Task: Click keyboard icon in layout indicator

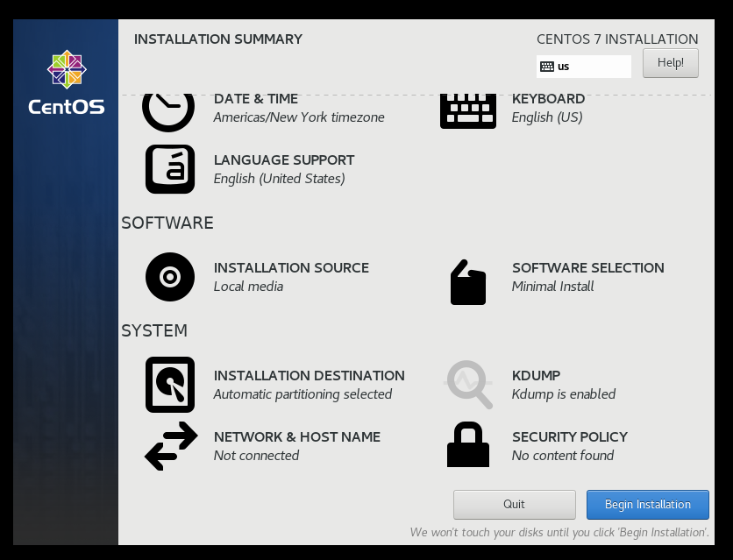Action: pyautogui.click(x=546, y=67)
